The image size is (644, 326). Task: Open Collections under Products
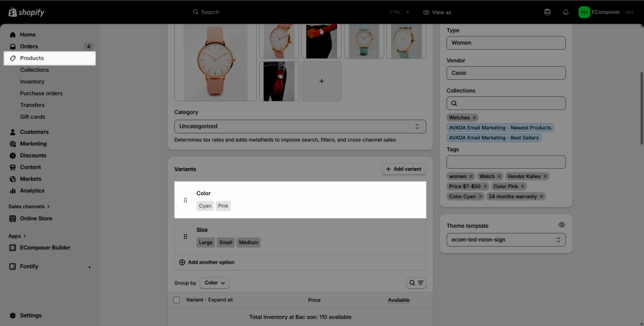point(35,70)
